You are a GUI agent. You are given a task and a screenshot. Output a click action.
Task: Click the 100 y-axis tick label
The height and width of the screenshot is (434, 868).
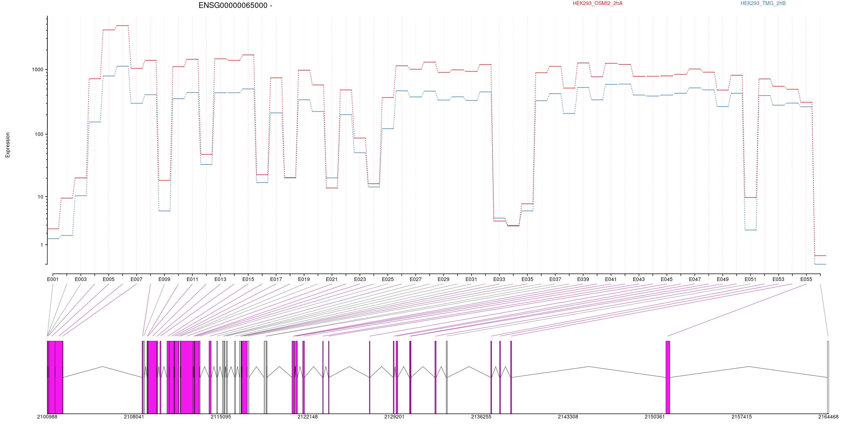click(39, 134)
